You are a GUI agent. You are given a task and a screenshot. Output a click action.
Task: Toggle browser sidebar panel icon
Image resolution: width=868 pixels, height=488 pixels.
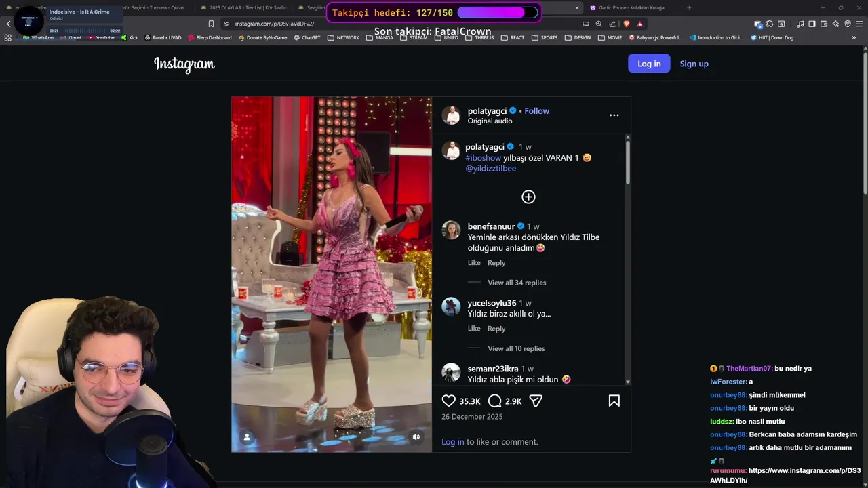tap(812, 24)
